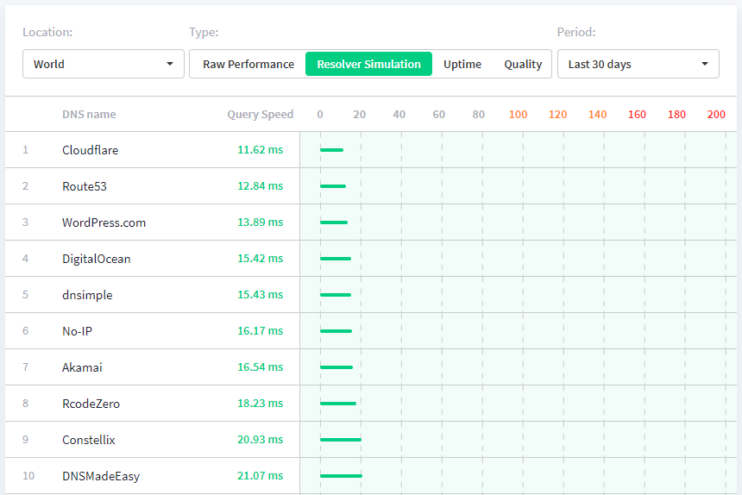Click the Constellix speed bar

click(341, 440)
